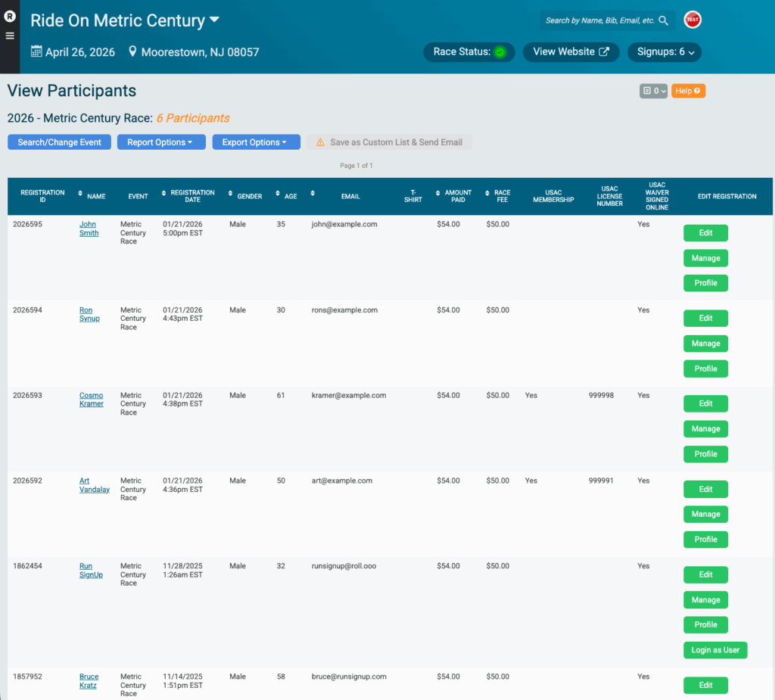Screen dimensions: 775x700
Task: Open the Report Options menu
Action: pyautogui.click(x=160, y=142)
